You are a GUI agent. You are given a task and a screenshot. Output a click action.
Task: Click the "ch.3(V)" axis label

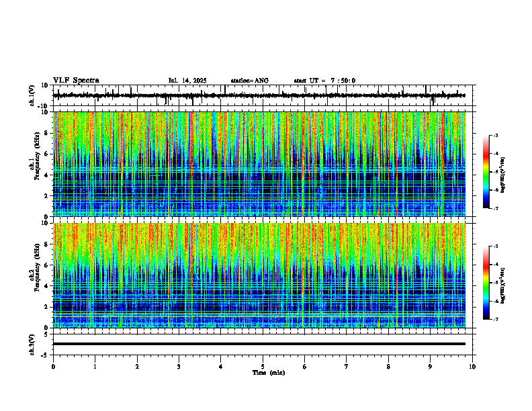32,345
